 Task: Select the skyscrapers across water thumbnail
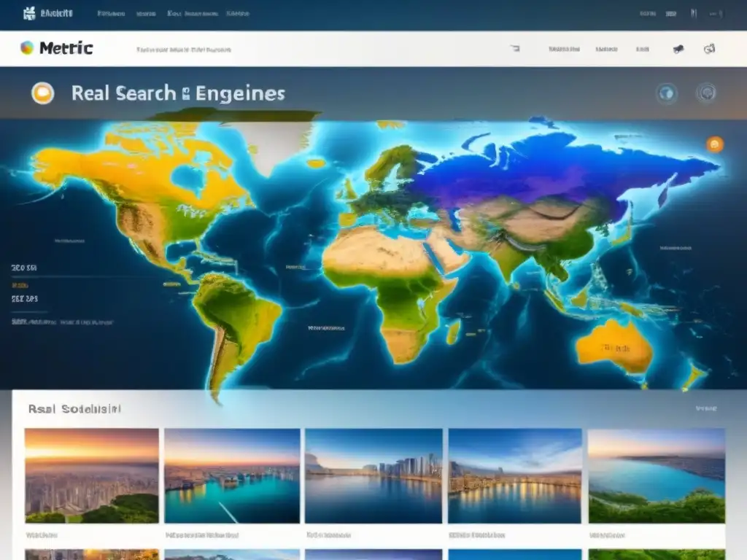373,475
